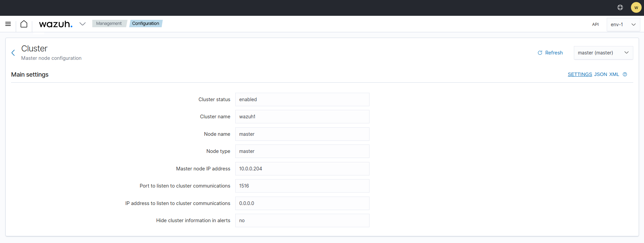The image size is (644, 243).
Task: Switch to JSON view
Action: point(600,74)
